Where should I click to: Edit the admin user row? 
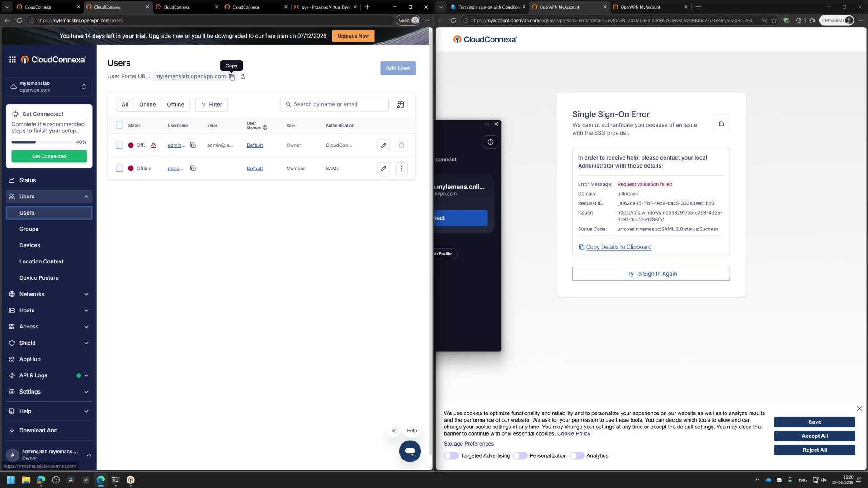tap(383, 145)
